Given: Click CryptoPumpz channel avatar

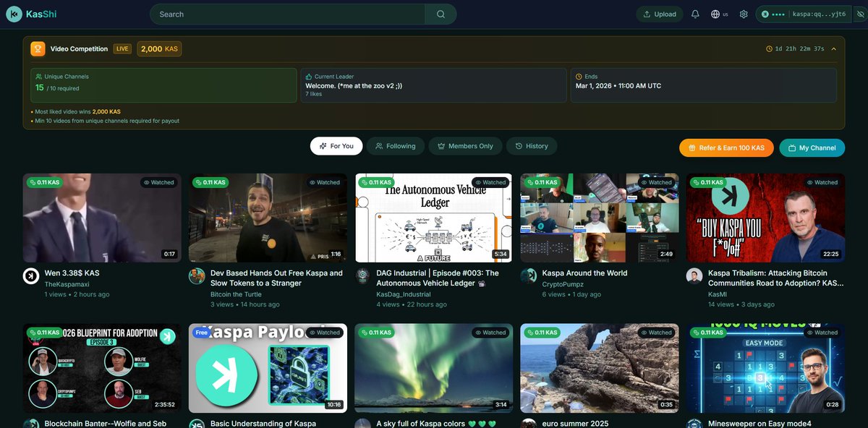Looking at the screenshot, I should point(529,276).
